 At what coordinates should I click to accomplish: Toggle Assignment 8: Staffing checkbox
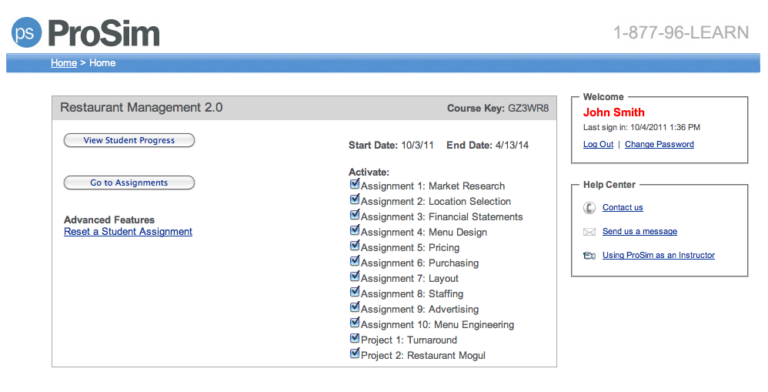(355, 292)
